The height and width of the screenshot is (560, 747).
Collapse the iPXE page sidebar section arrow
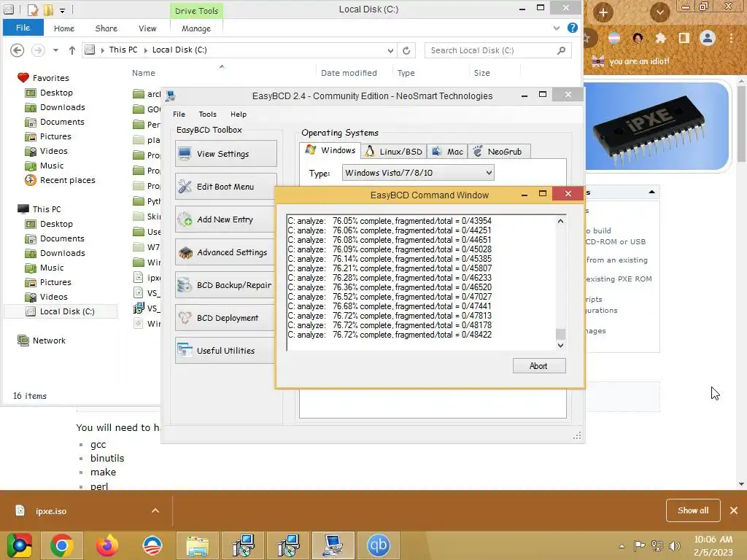[651, 192]
